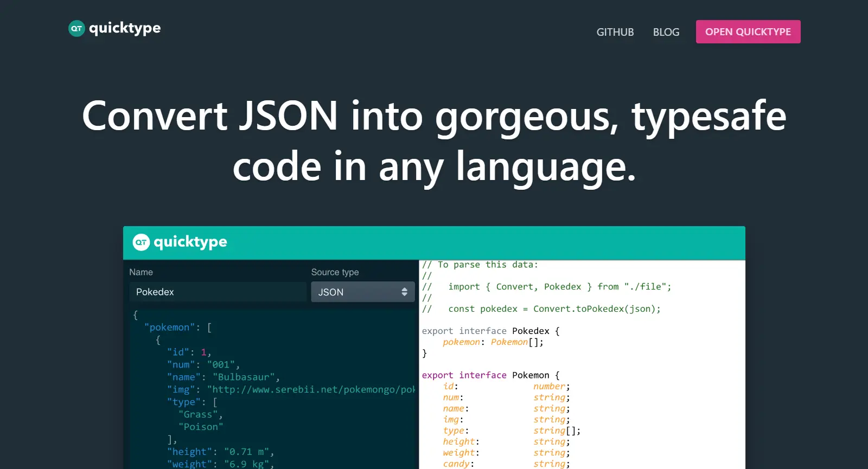Click the quicktype wordmark in top navigation
Image resolution: width=868 pixels, height=469 pixels.
125,28
